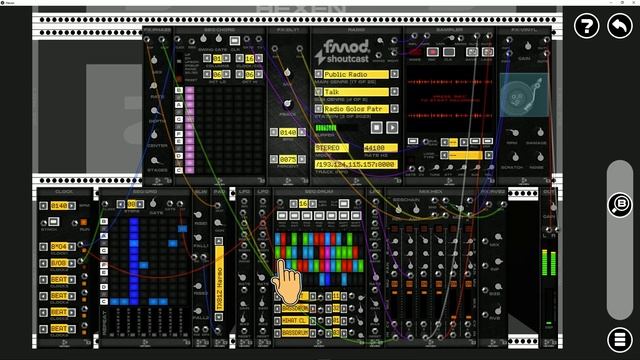Increase SEQ/CHORD set lo value 06
This screenshot has height=360, width=640.
[x=227, y=74]
